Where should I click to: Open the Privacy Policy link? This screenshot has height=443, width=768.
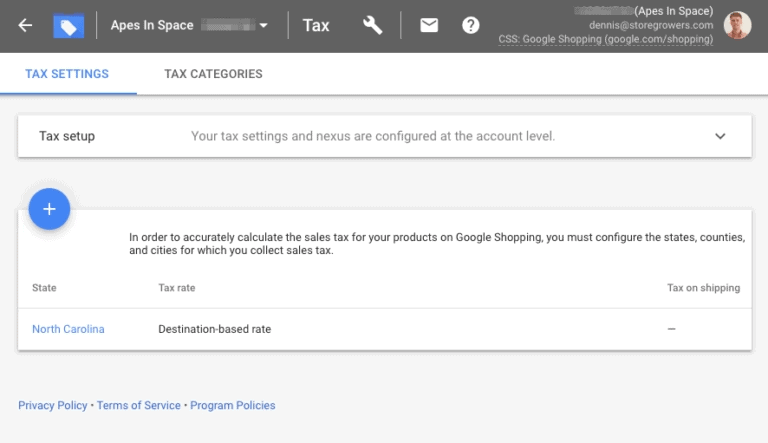52,405
